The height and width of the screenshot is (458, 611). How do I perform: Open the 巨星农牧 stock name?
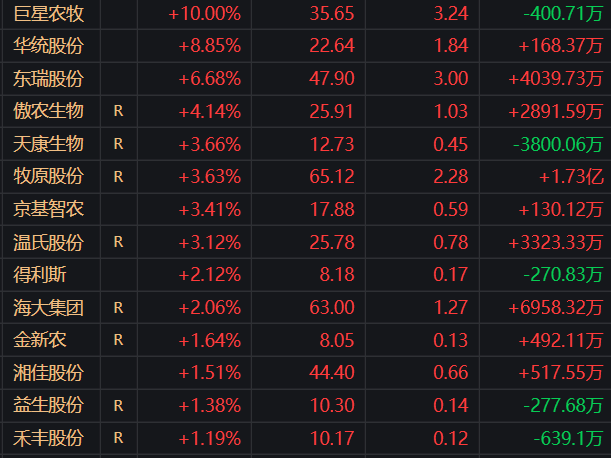[x=48, y=13]
